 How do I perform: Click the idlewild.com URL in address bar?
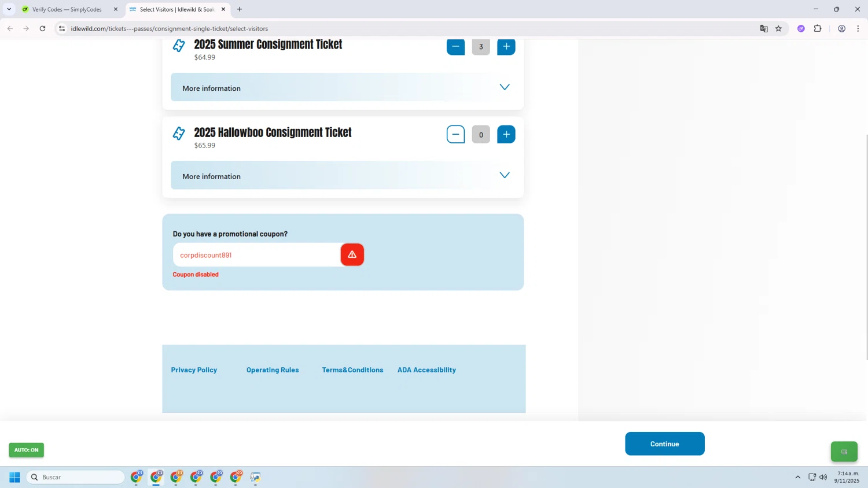tap(169, 28)
